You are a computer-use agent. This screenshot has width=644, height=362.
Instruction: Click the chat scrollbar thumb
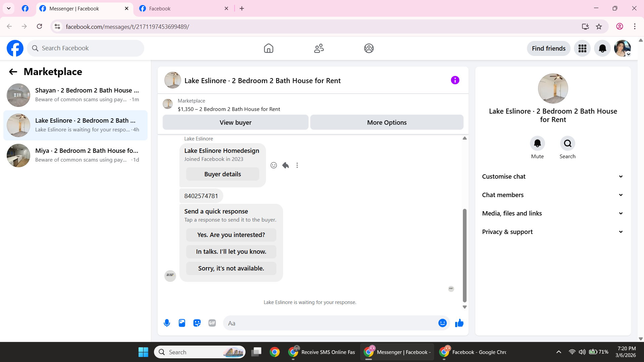[x=465, y=255]
